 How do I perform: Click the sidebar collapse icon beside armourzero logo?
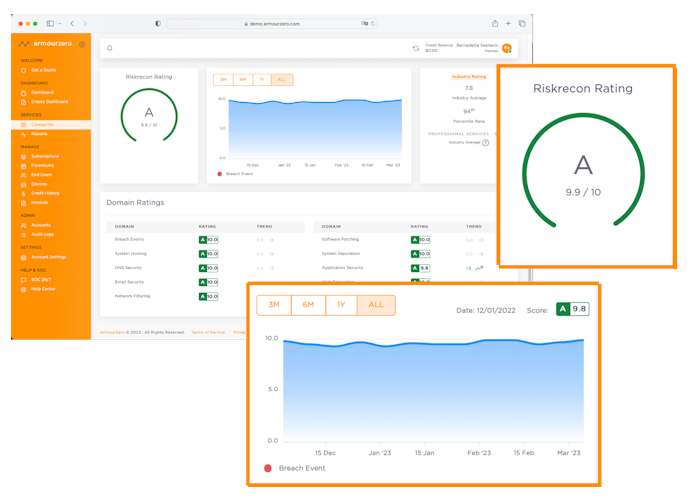point(82,44)
